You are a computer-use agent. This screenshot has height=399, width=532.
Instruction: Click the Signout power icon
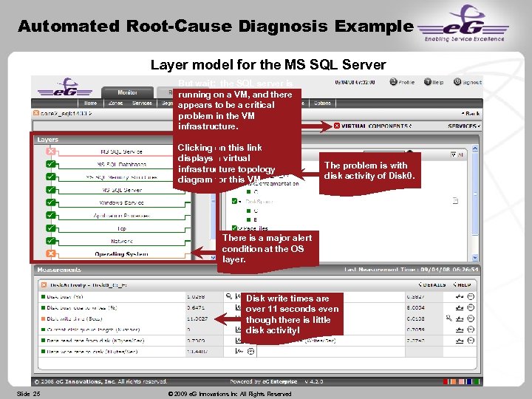tap(457, 82)
